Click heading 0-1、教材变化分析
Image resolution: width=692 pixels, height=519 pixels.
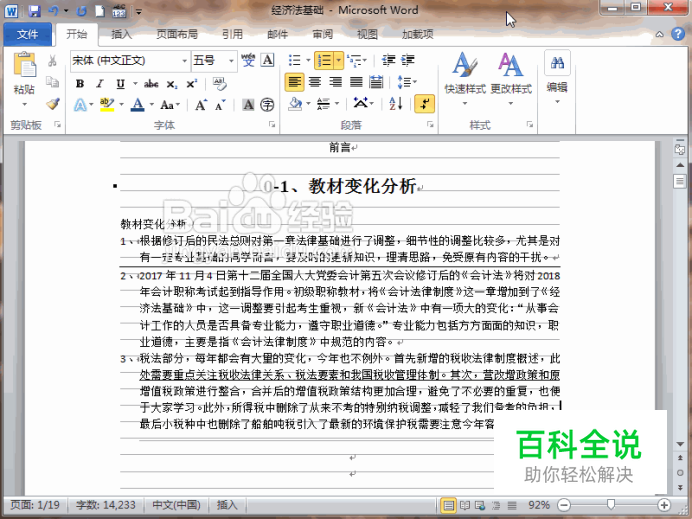pyautogui.click(x=340, y=186)
